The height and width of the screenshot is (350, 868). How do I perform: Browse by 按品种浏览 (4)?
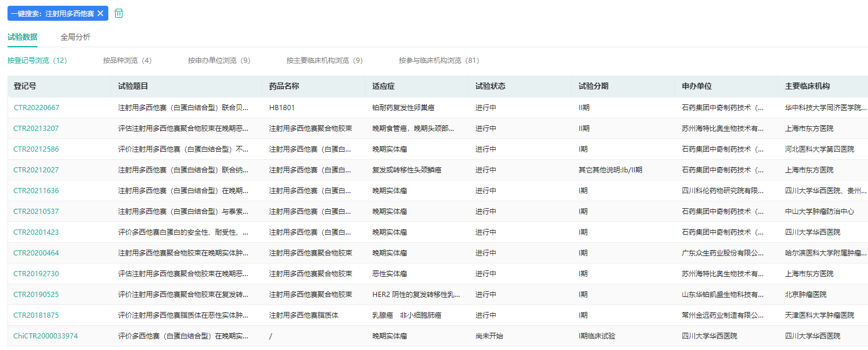127,61
